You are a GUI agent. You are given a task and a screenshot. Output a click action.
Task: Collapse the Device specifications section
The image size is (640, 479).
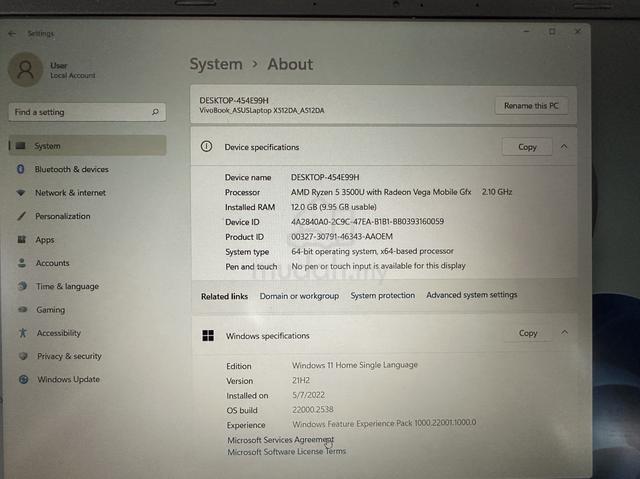(x=564, y=146)
